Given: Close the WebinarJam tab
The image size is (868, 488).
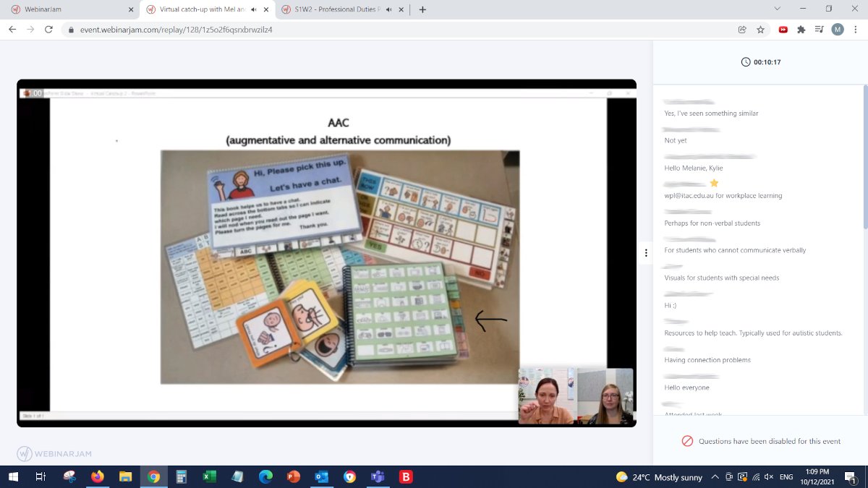Looking at the screenshot, I should pos(131,9).
